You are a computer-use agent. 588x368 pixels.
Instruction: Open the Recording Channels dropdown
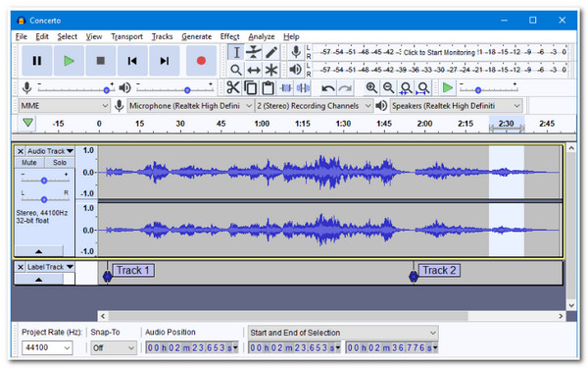point(314,106)
